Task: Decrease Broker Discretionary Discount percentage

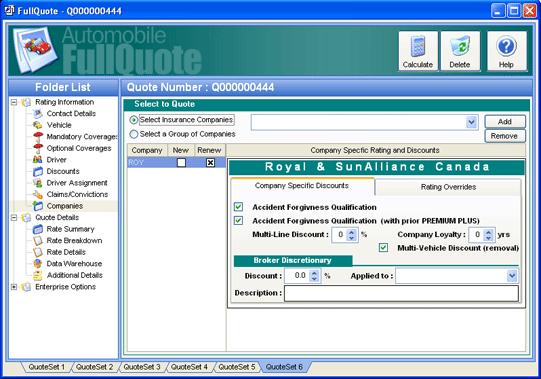Action: point(314,279)
